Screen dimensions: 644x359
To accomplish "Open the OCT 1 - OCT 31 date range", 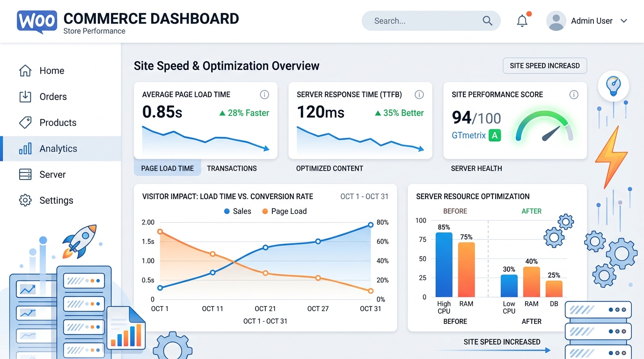I will coord(365,196).
